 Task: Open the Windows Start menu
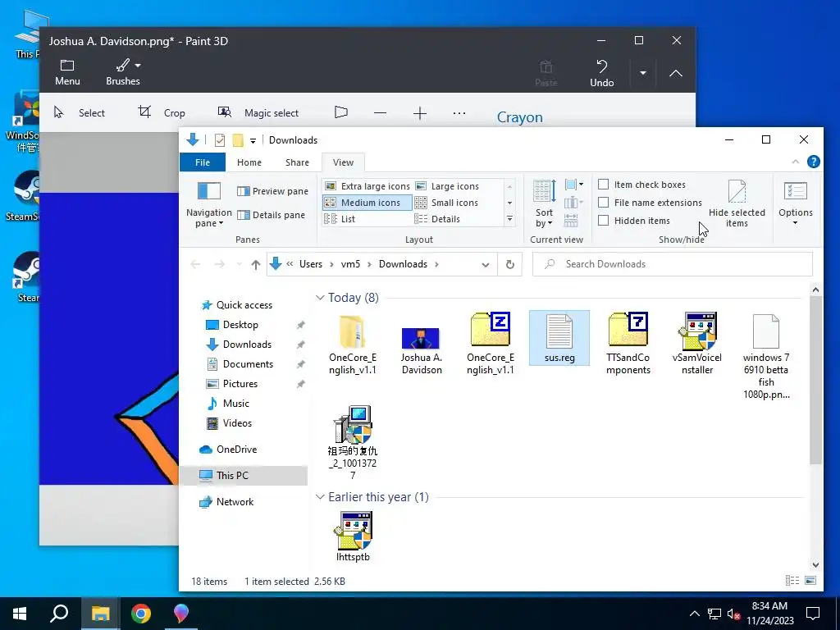click(x=20, y=614)
